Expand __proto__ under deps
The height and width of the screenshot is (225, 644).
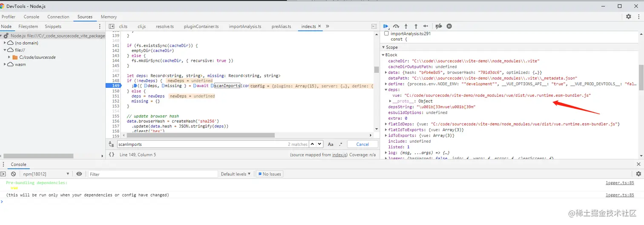pyautogui.click(x=391, y=101)
